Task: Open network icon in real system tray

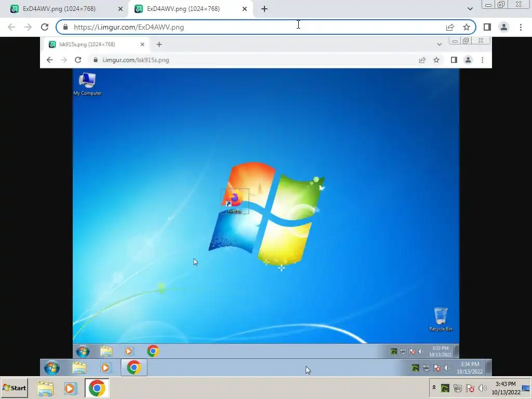Action: click(x=458, y=388)
